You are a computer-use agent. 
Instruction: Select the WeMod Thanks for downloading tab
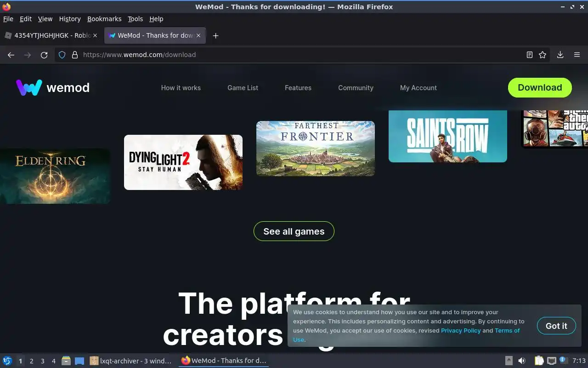click(x=155, y=35)
